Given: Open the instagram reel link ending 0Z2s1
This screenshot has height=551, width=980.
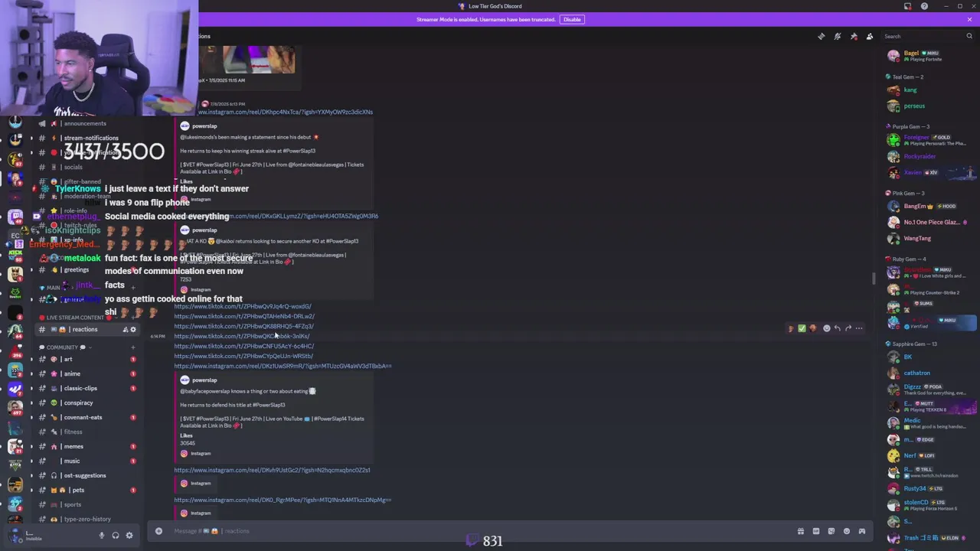Looking at the screenshot, I should tap(272, 470).
